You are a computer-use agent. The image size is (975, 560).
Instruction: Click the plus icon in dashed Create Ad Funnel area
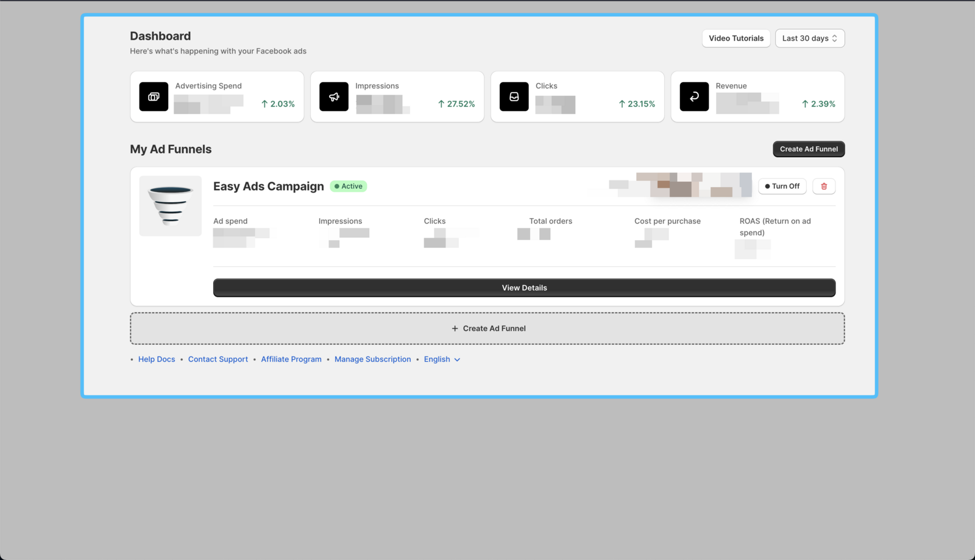455,328
